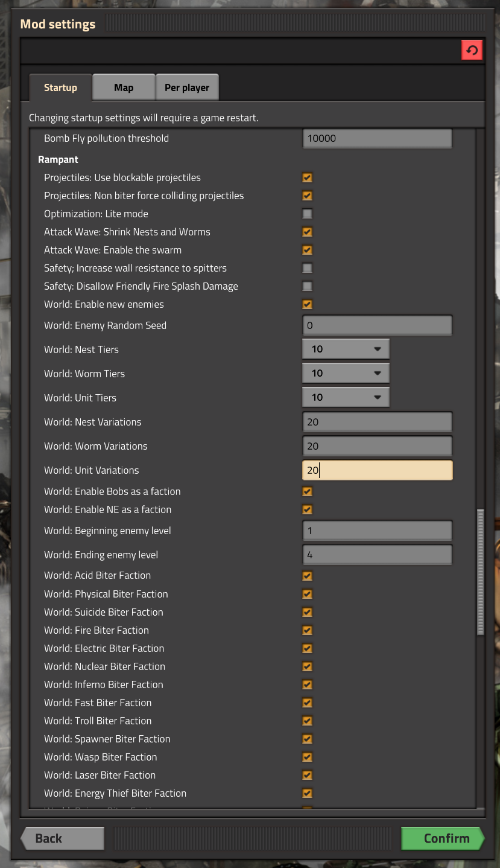Click the World: Ending enemy level field
500x868 pixels.
coord(377,555)
